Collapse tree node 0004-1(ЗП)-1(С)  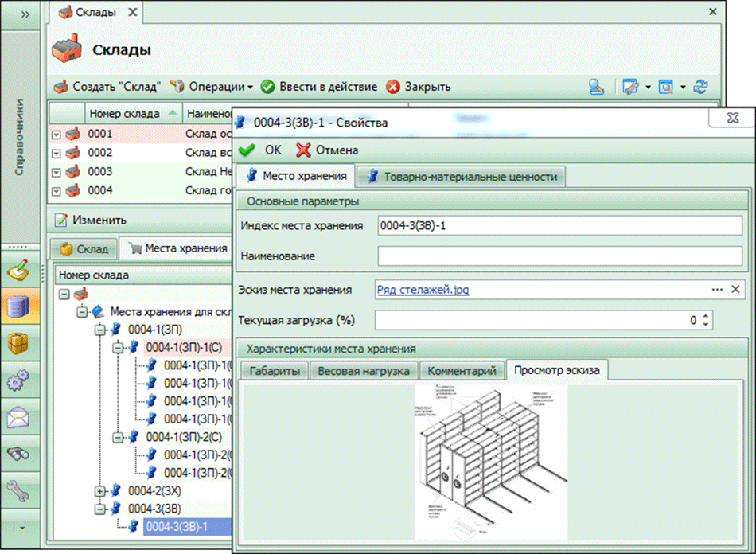point(118,348)
